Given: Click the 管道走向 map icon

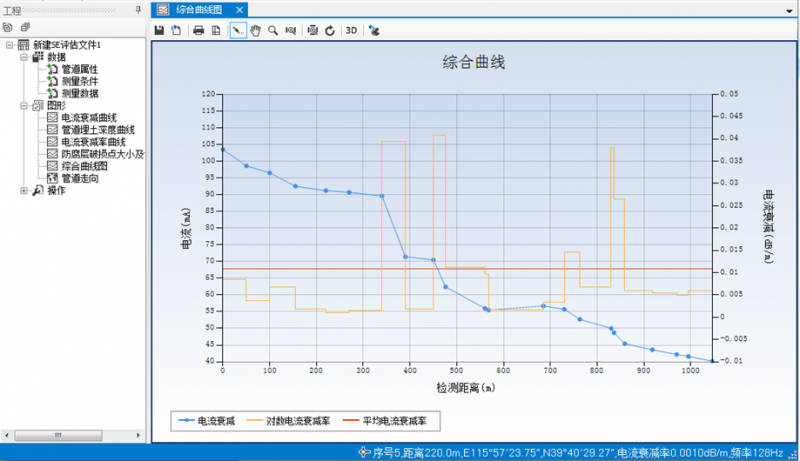Looking at the screenshot, I should [x=52, y=178].
